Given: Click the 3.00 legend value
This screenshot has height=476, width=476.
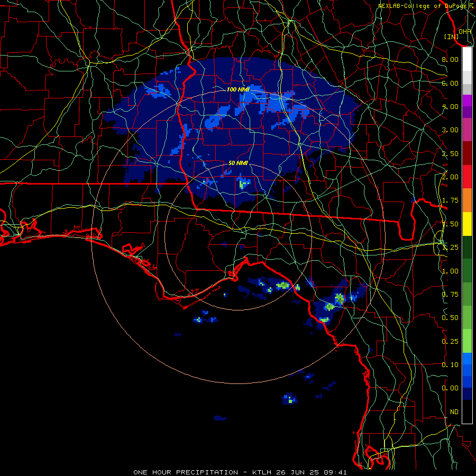Looking at the screenshot, I should pos(450,130).
